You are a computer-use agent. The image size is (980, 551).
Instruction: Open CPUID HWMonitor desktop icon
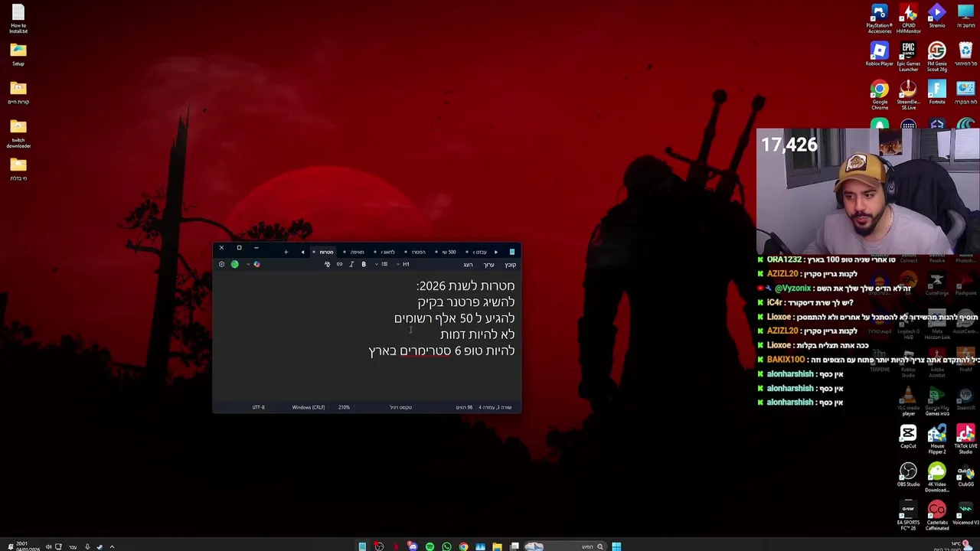(908, 19)
